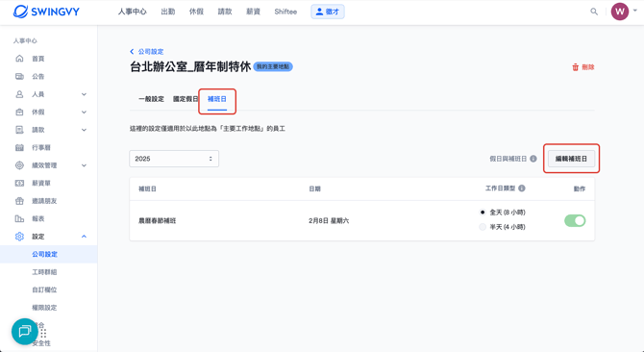Click the 假日與補班日 label

508,159
